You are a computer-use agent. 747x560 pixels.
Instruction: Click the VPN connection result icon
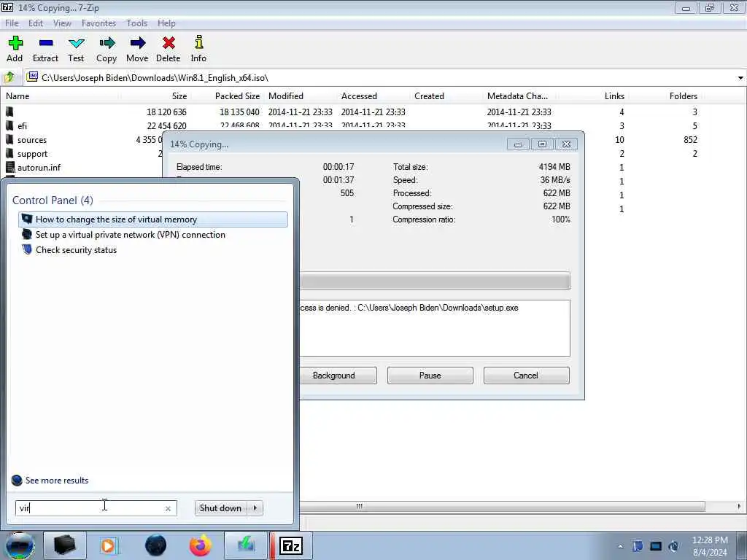(x=27, y=234)
